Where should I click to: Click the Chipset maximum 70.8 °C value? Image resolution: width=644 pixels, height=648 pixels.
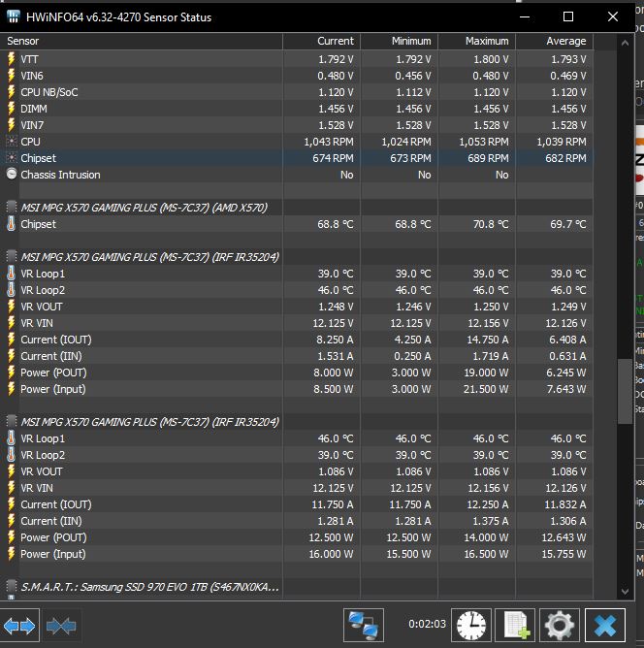[x=491, y=224]
